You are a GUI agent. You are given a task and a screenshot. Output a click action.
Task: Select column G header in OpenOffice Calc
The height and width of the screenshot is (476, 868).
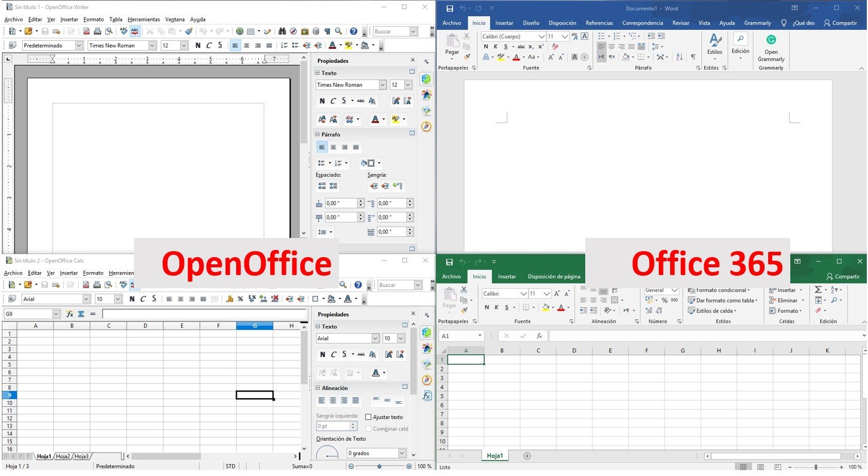(x=255, y=326)
